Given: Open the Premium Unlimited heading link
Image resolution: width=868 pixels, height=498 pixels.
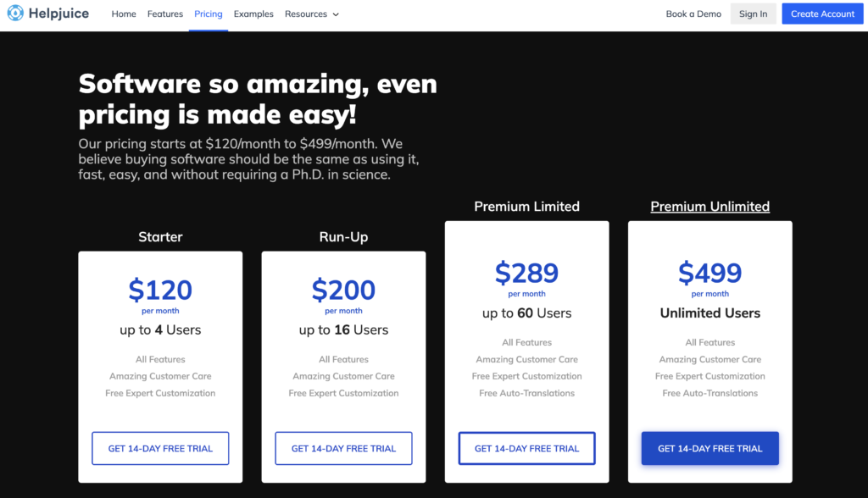Looking at the screenshot, I should (x=710, y=207).
